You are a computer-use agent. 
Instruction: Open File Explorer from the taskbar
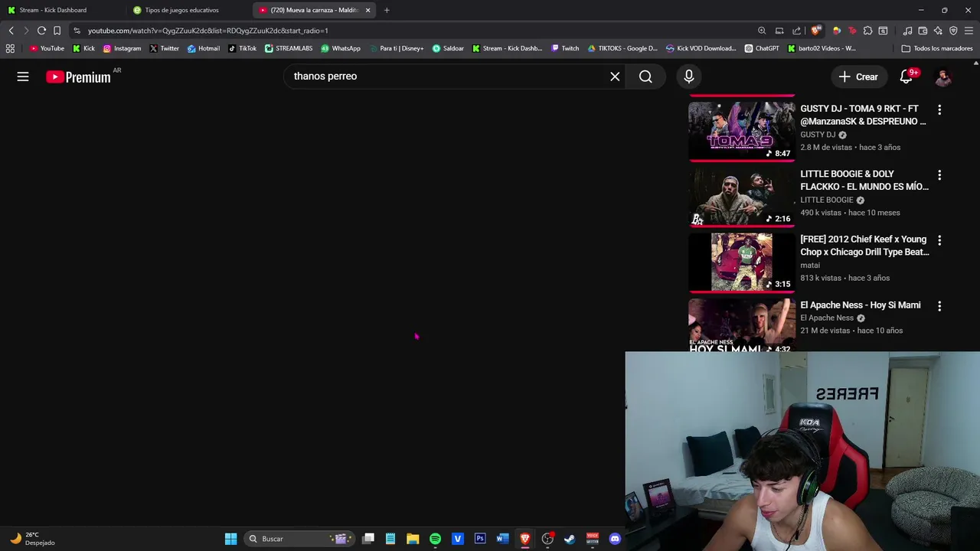413,539
